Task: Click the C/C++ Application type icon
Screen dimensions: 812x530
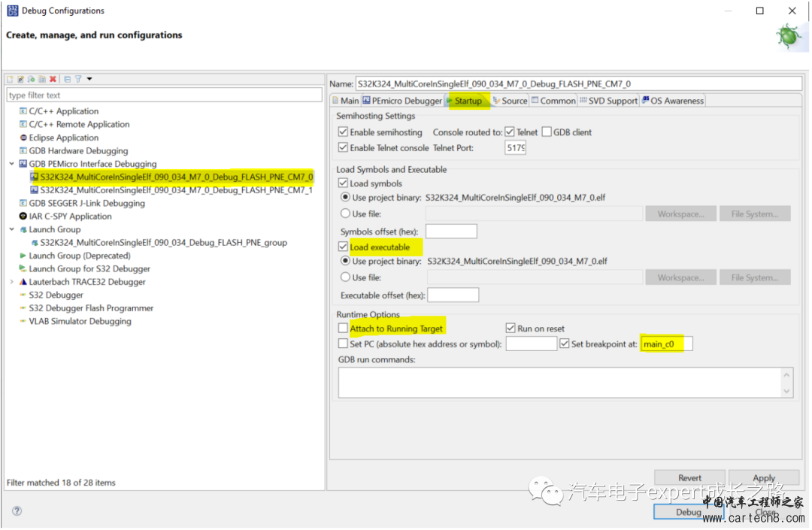Action: coord(23,111)
